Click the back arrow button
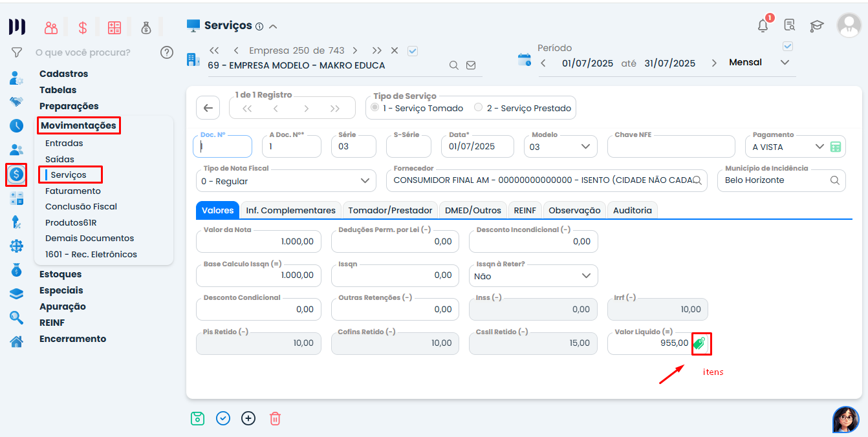The image size is (868, 437). click(x=208, y=108)
